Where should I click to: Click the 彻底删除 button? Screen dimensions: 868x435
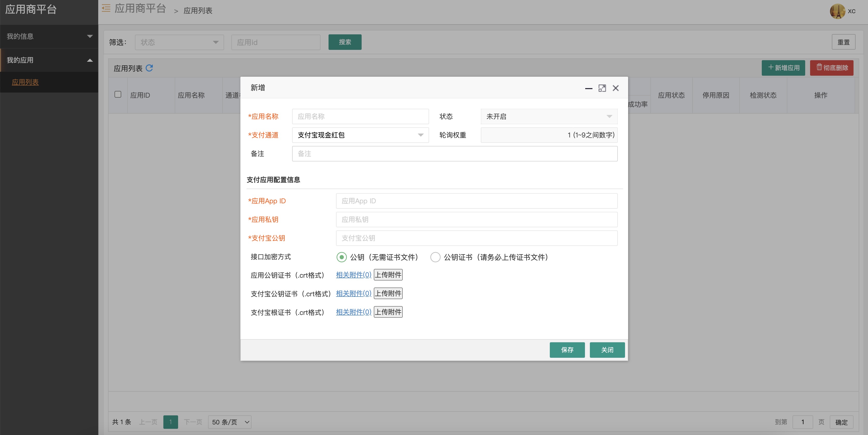pos(831,68)
